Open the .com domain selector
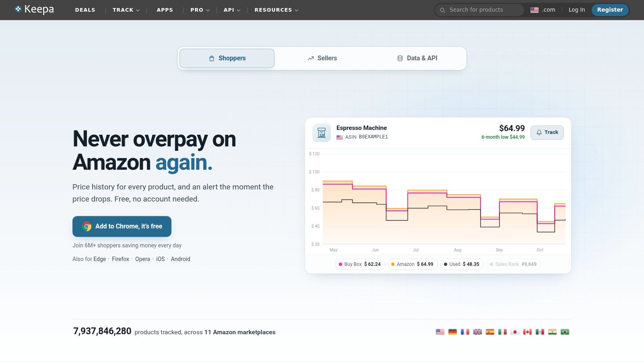Screen dimensions: 644x362 (x=543, y=10)
